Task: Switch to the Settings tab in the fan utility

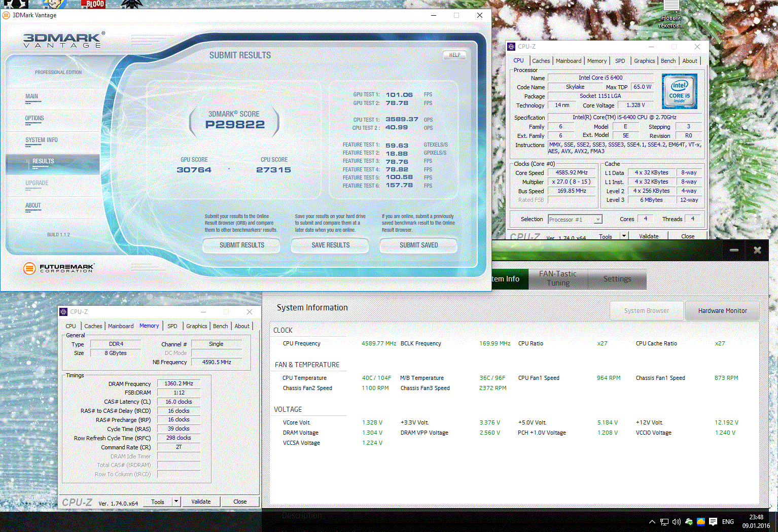Action: (617, 279)
